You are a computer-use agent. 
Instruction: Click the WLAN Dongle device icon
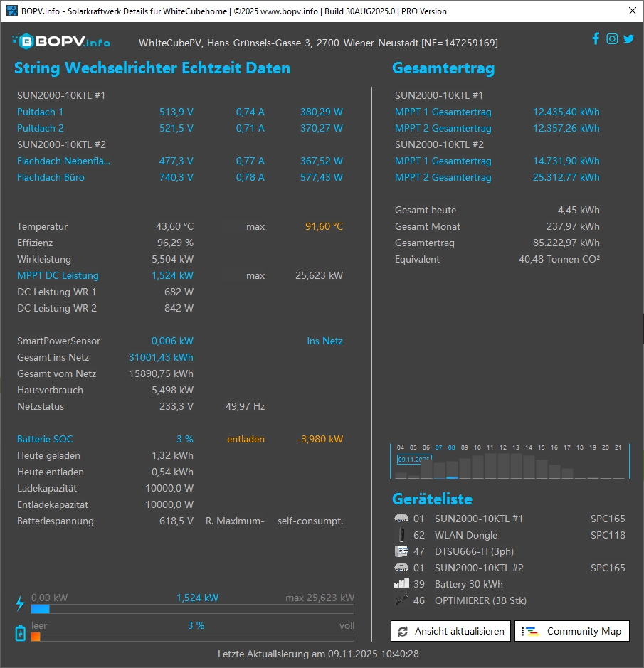401,535
